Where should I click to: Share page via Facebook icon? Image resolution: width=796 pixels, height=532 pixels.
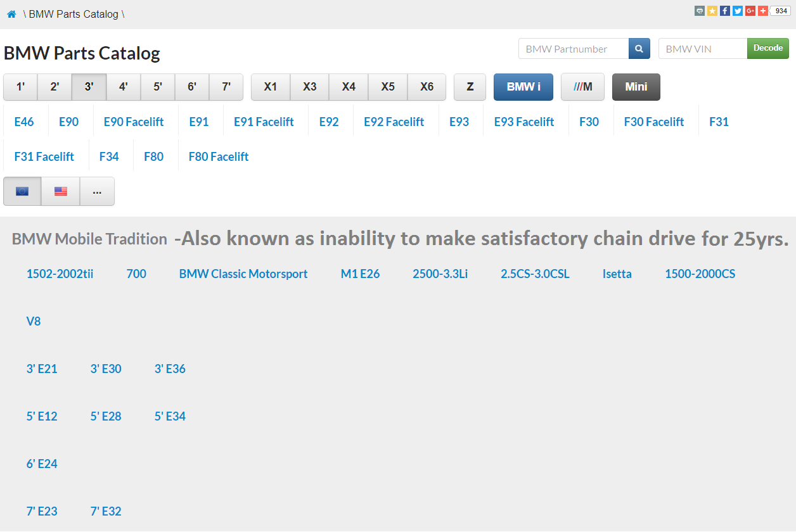coord(725,11)
